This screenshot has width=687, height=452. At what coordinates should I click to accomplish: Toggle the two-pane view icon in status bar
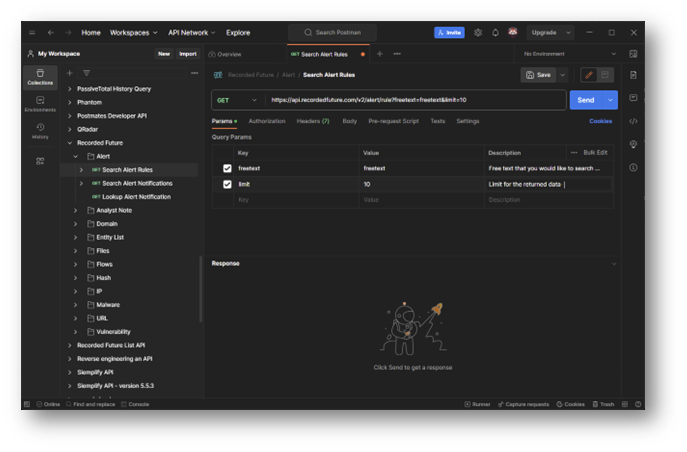point(625,404)
